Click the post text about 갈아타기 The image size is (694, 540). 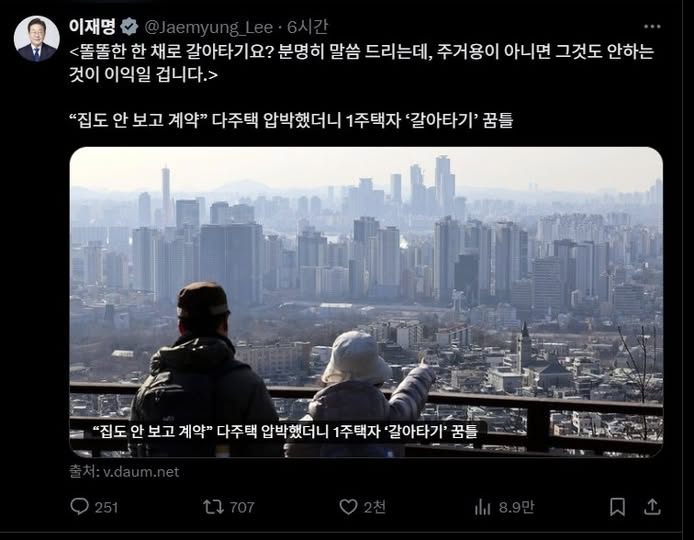362,63
